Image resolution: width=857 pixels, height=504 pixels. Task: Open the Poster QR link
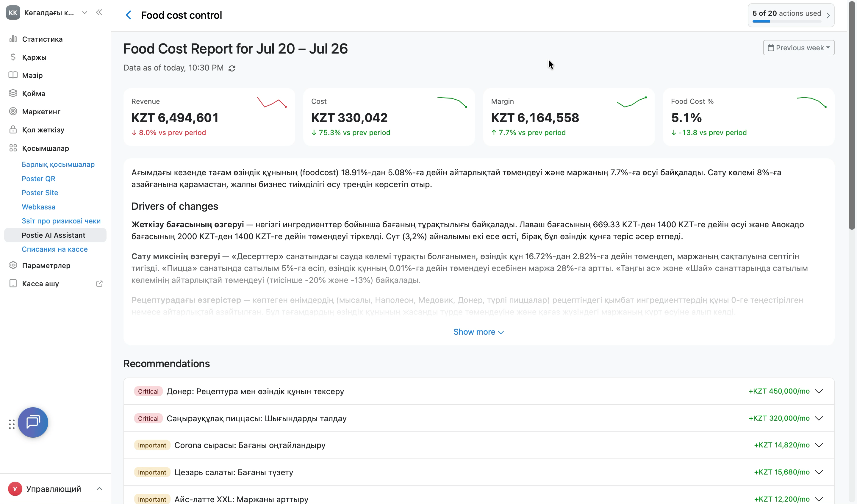tap(38, 179)
